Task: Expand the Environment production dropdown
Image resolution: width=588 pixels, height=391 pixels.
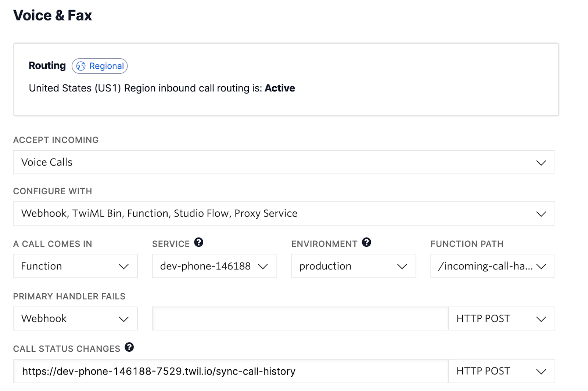Action: coord(354,266)
